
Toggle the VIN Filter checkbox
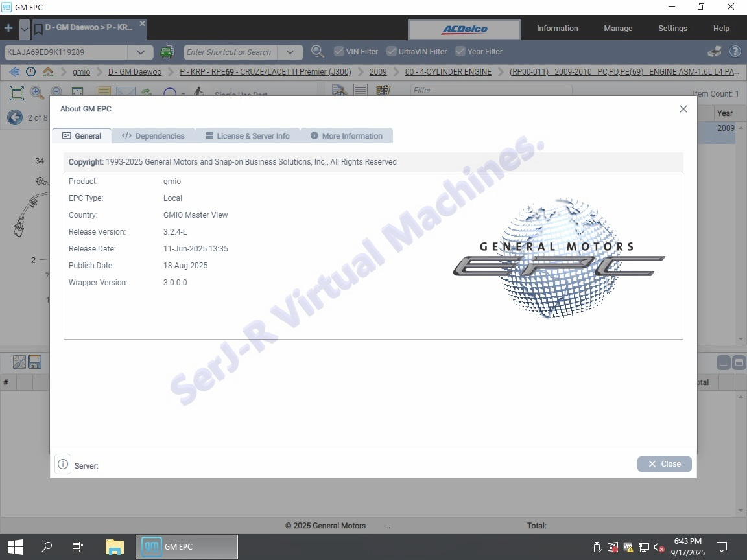[339, 51]
